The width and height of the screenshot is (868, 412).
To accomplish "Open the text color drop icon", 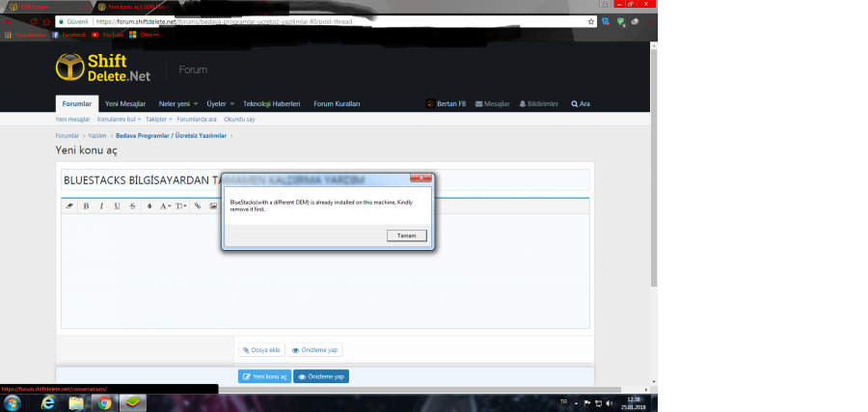I will 149,206.
